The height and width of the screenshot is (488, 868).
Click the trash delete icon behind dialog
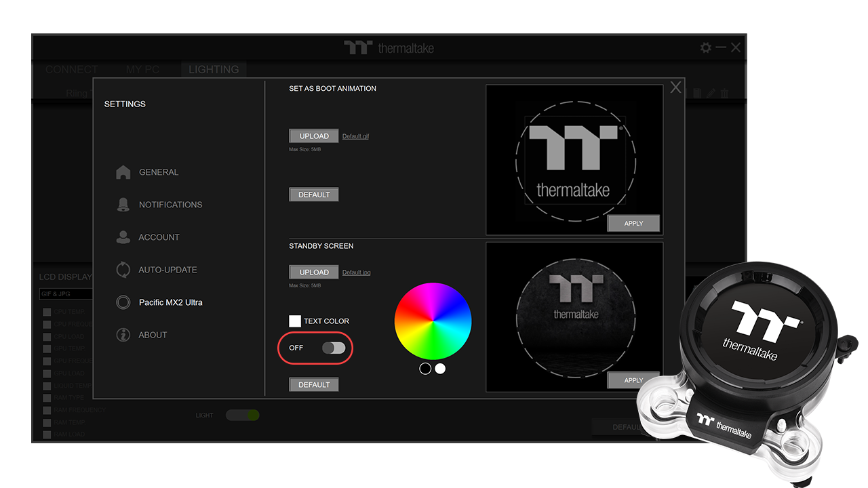(724, 94)
